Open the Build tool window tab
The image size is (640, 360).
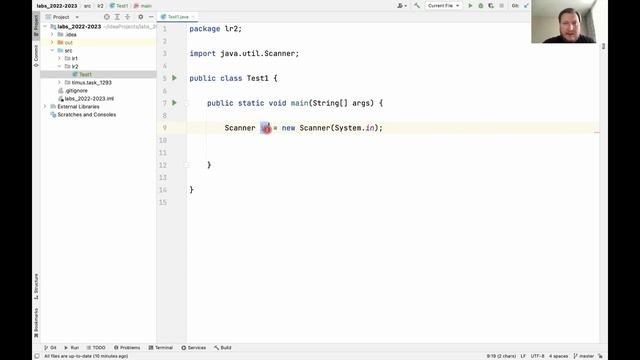click(x=223, y=348)
